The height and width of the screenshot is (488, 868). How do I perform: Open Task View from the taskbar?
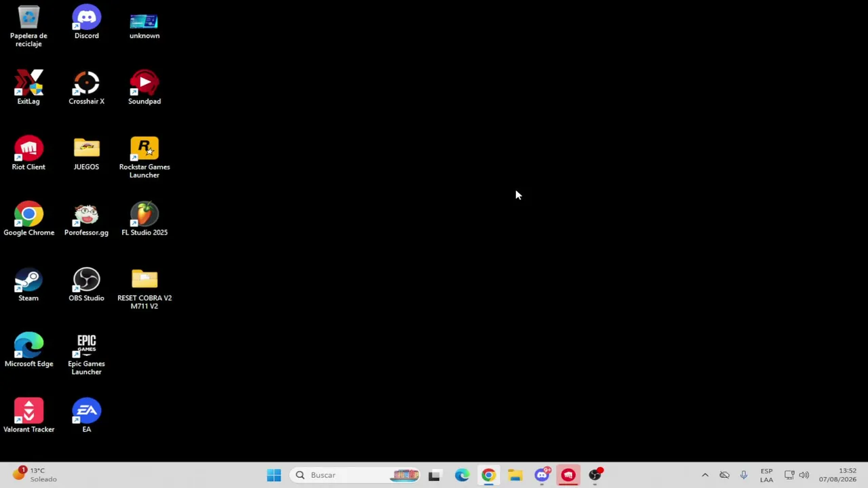point(434,475)
